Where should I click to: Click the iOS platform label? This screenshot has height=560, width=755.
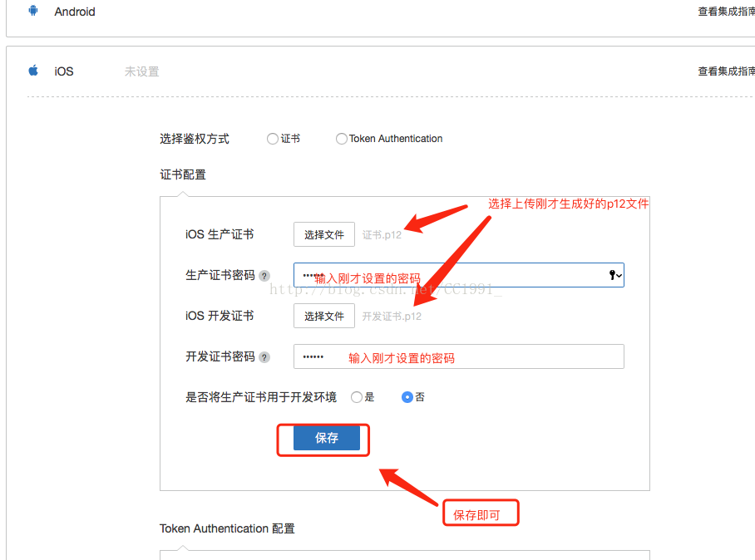[63, 71]
